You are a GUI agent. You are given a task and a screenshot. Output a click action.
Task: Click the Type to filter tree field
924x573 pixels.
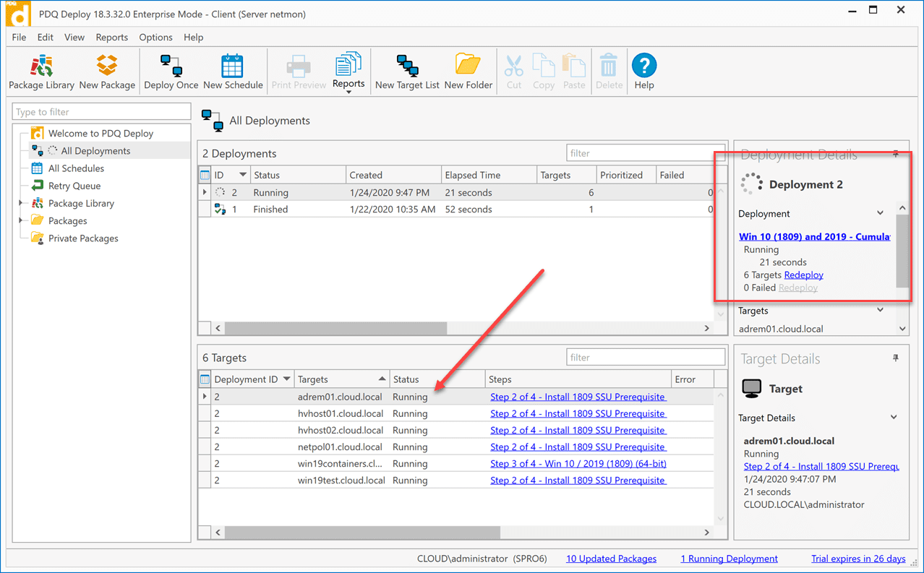101,112
